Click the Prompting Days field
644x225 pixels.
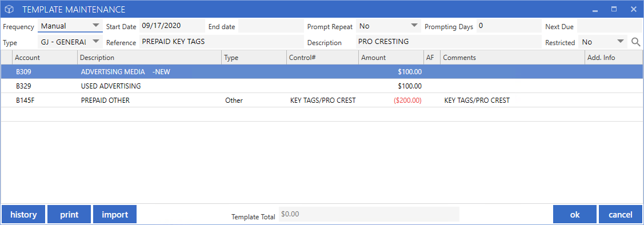(x=509, y=26)
